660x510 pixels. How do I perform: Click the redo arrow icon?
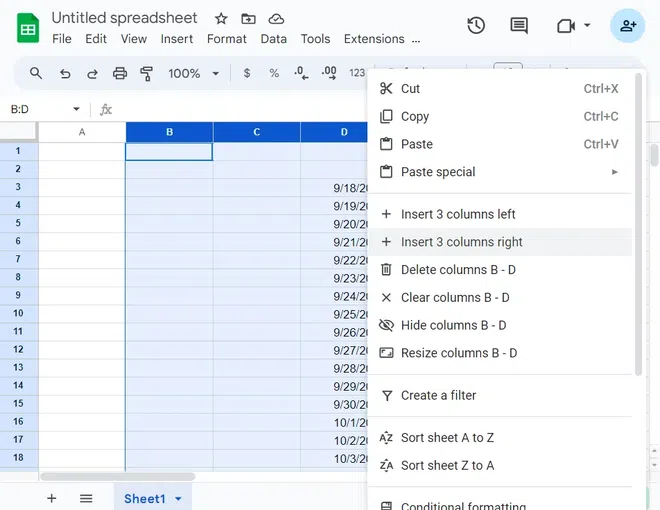92,73
